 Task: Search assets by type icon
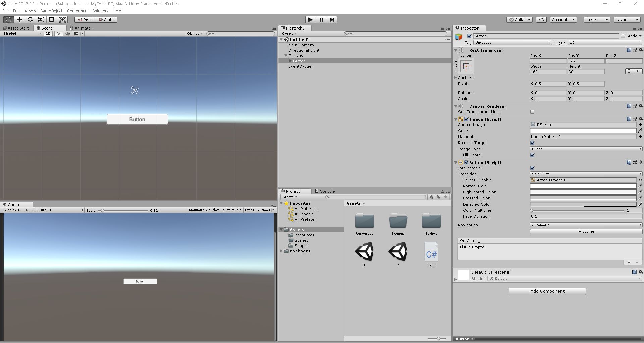[x=431, y=197]
